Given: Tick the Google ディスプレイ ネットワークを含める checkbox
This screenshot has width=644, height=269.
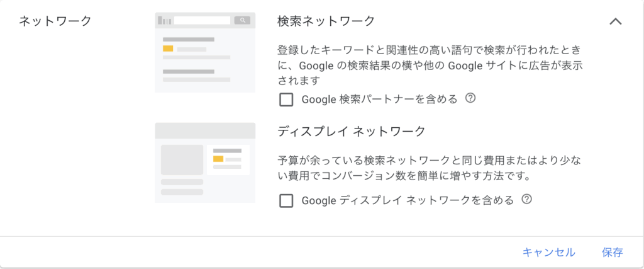Looking at the screenshot, I should tap(286, 200).
